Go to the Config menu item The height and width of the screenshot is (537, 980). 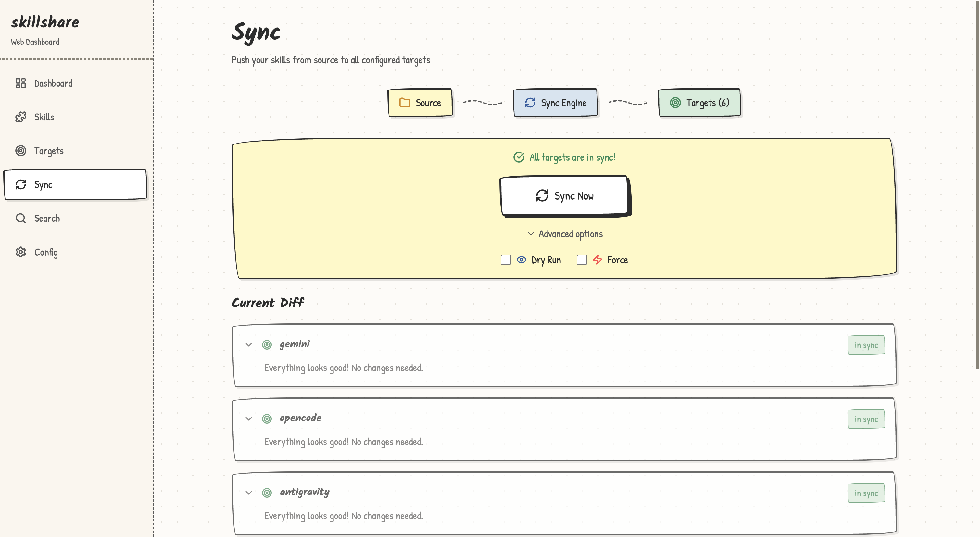point(46,252)
